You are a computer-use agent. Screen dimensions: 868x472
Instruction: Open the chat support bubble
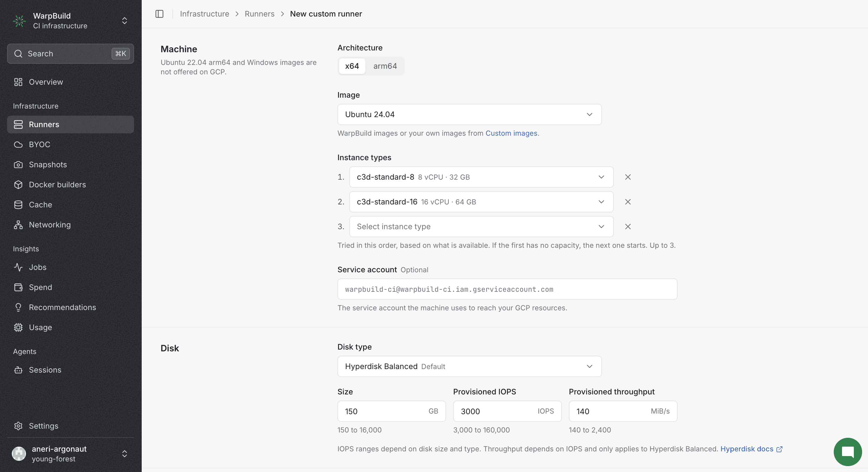click(848, 452)
